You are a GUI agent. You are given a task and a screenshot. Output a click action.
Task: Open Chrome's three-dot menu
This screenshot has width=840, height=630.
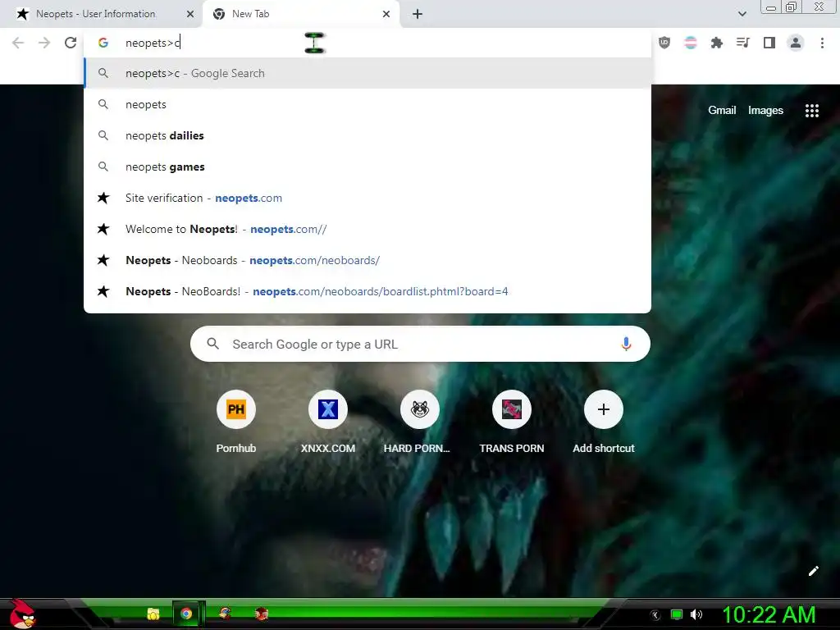(822, 43)
